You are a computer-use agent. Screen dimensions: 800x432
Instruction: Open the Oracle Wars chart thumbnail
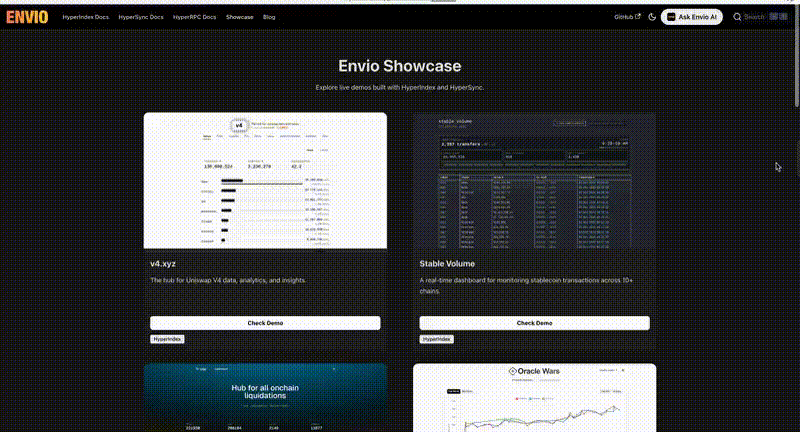point(534,397)
